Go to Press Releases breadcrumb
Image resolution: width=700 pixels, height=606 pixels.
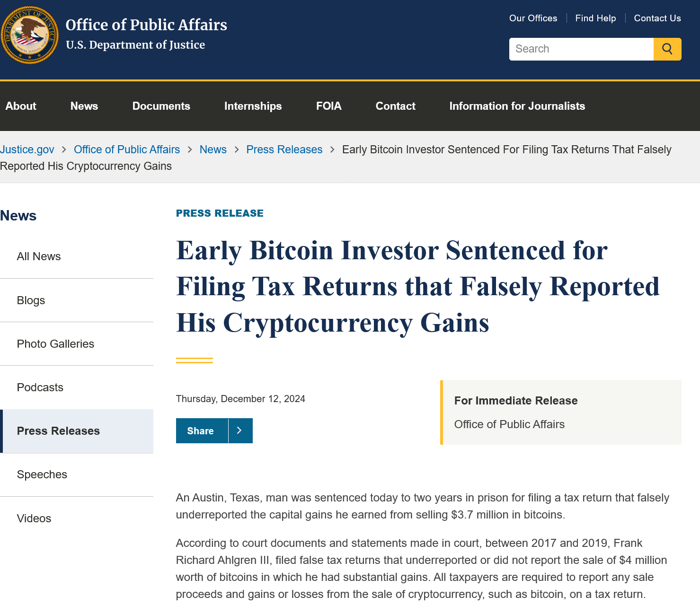[284, 149]
